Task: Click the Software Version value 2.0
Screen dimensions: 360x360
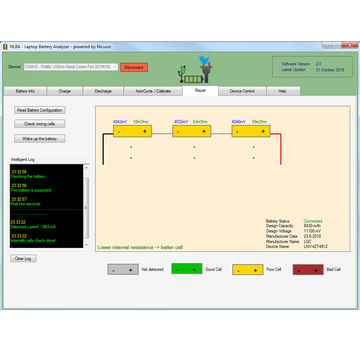Action: pos(319,64)
